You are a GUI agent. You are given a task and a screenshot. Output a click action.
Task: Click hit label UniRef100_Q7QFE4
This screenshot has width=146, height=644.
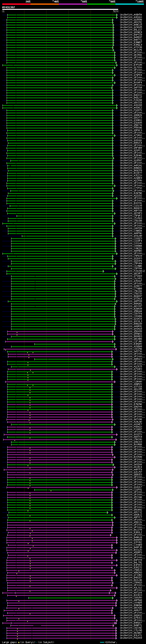131,75
